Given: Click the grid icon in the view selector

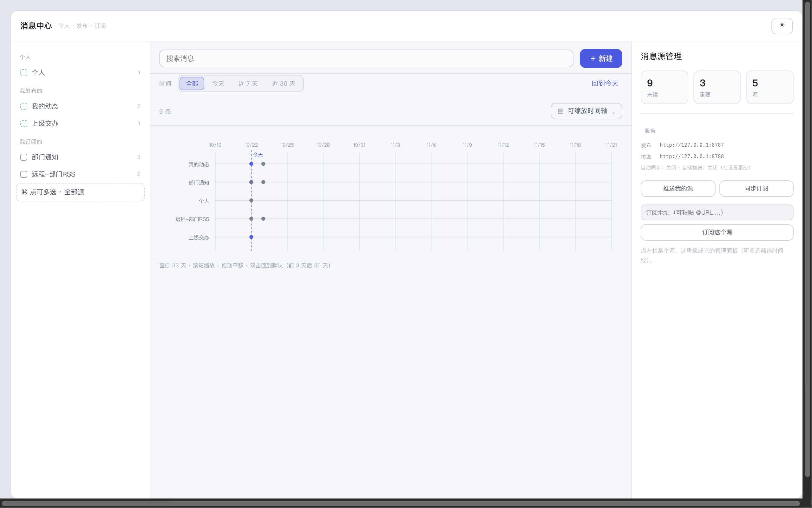Looking at the screenshot, I should pyautogui.click(x=560, y=111).
